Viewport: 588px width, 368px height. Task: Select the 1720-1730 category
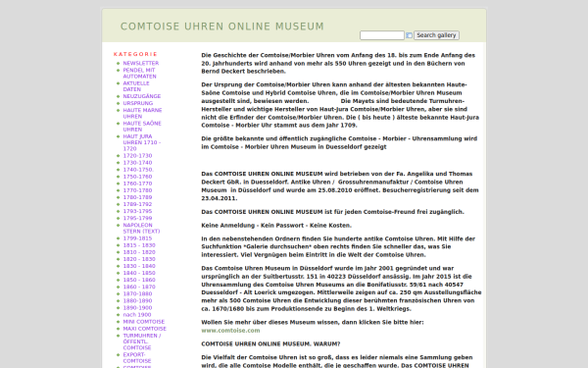tap(137, 155)
